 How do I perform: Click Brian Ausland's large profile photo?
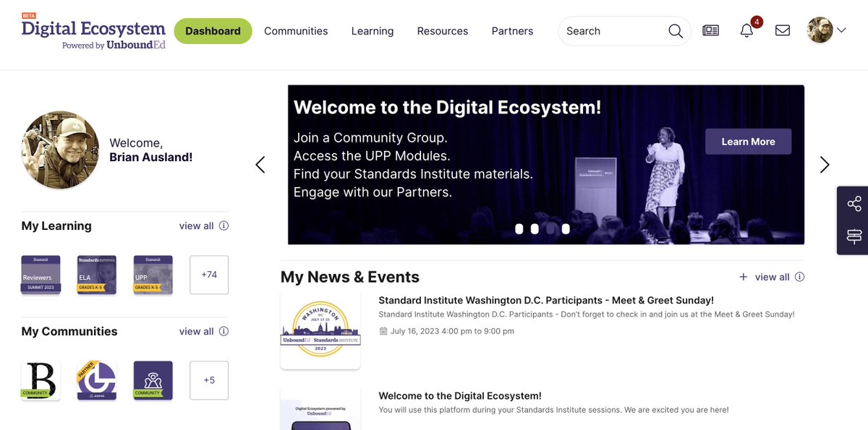(x=61, y=150)
